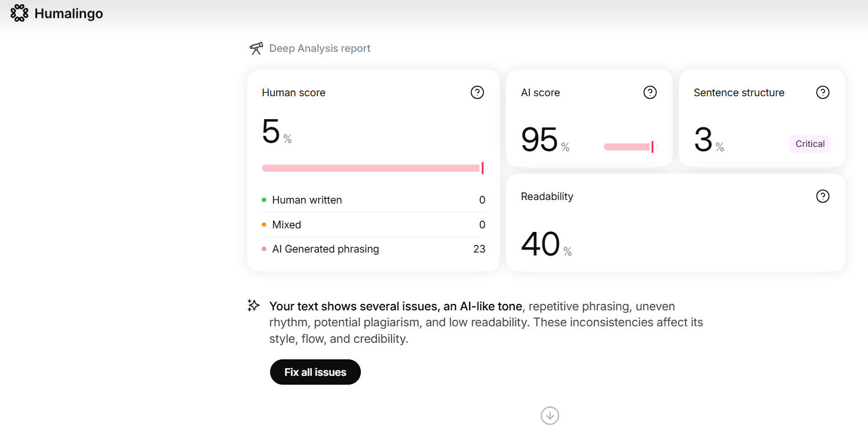The height and width of the screenshot is (426, 868).
Task: Open the Human score help icon
Action: pos(477,93)
